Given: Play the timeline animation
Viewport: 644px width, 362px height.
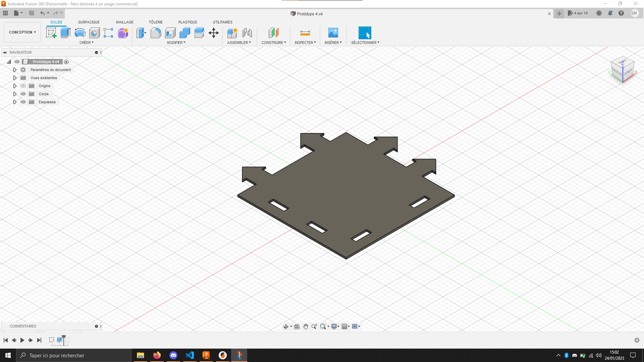Looking at the screenshot, I should [x=22, y=340].
